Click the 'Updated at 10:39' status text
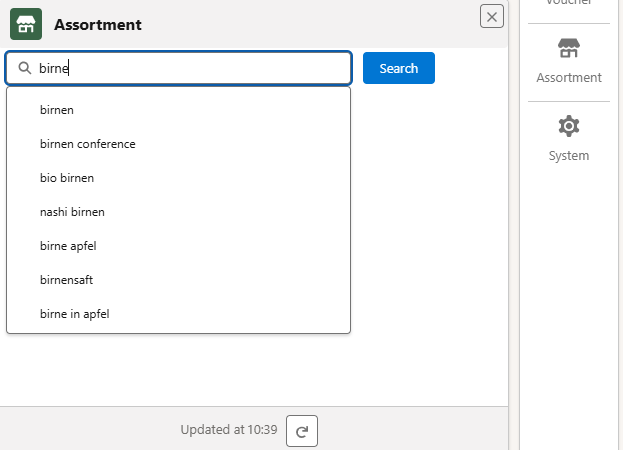 click(229, 430)
